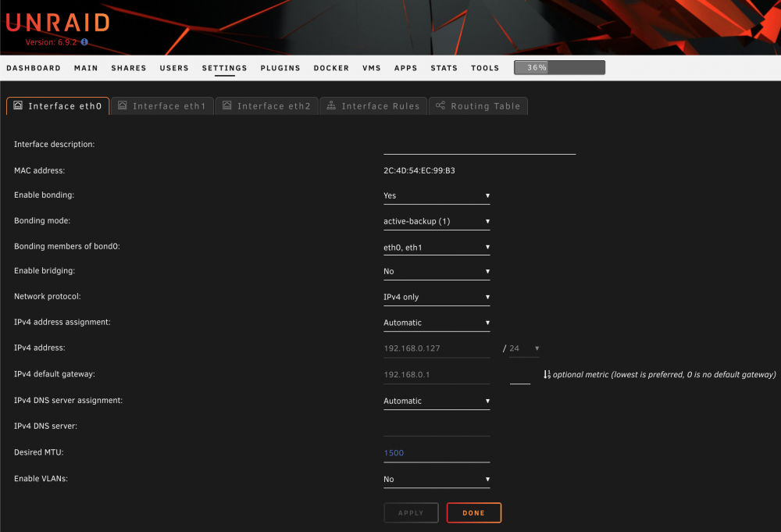Click the Interface eth2 tab icon
The height and width of the screenshot is (532, 781).
click(x=227, y=105)
